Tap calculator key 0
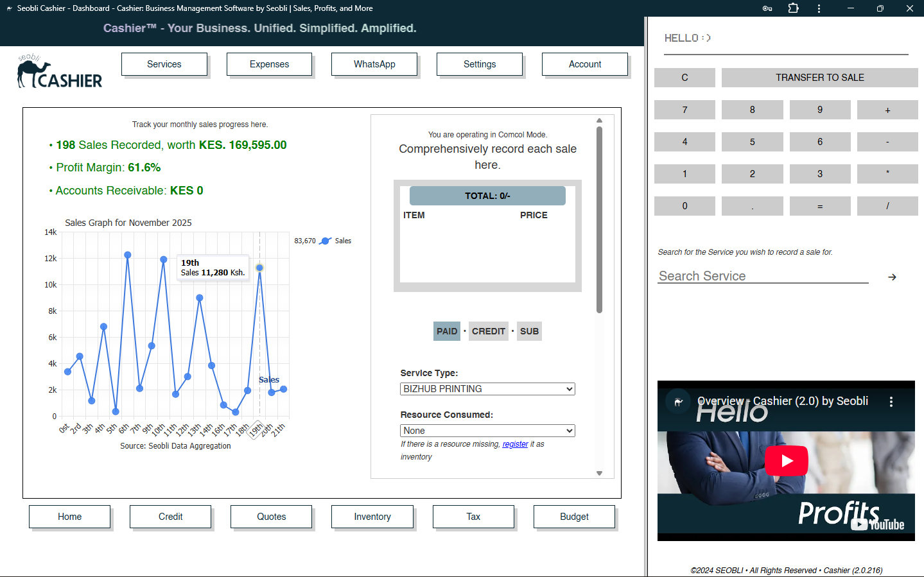The width and height of the screenshot is (924, 577). (684, 206)
